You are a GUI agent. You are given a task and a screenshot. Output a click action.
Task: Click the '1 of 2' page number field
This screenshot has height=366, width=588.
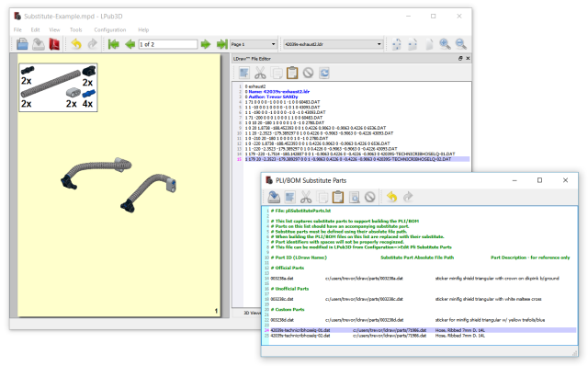pyautogui.click(x=167, y=44)
